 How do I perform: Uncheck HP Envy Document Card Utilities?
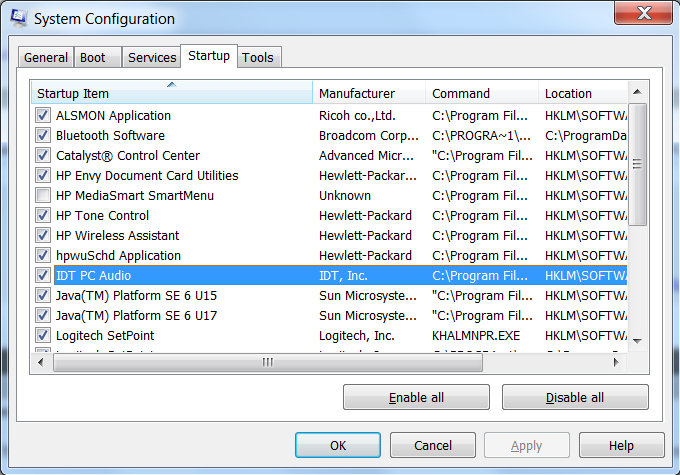43,175
